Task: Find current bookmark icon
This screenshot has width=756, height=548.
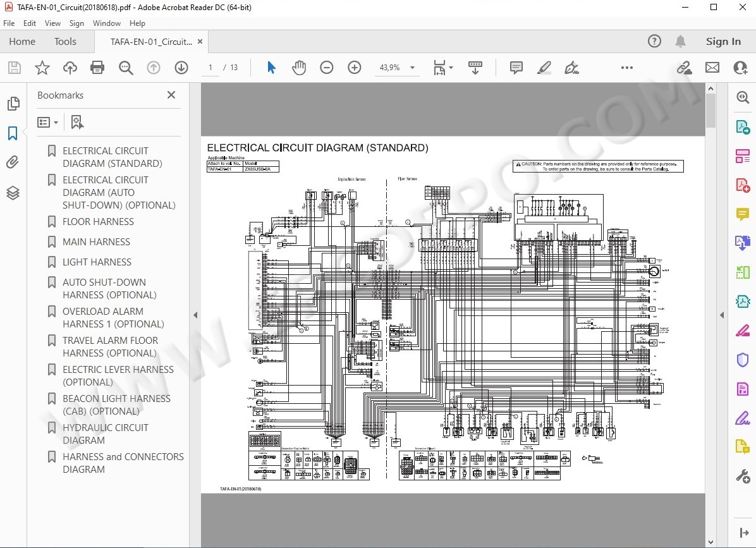Action: click(x=76, y=123)
